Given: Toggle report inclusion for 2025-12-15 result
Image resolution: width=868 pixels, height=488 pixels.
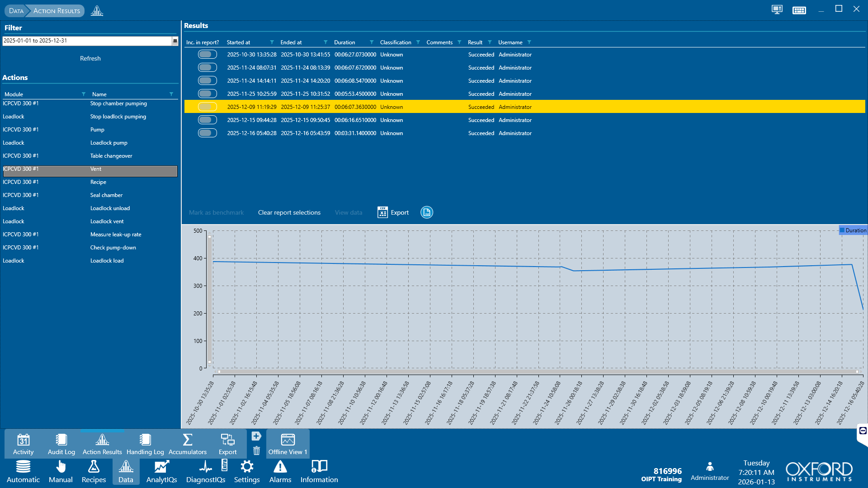Looking at the screenshot, I should point(207,120).
